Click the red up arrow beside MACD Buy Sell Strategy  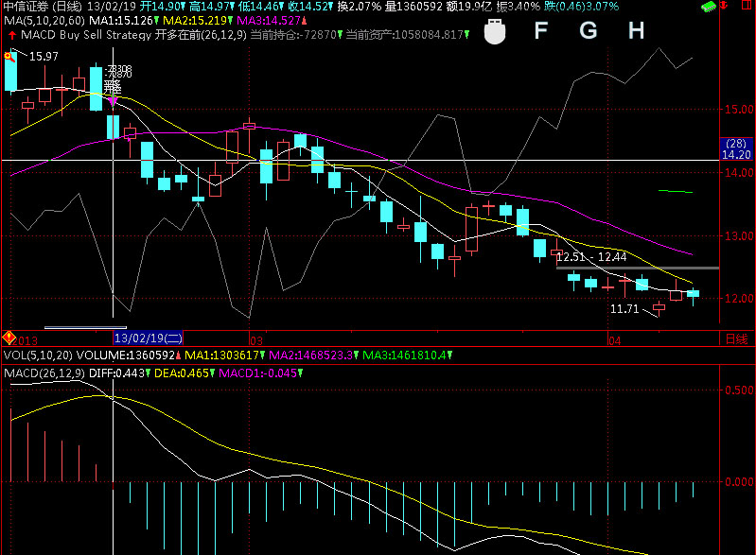pos(12,35)
